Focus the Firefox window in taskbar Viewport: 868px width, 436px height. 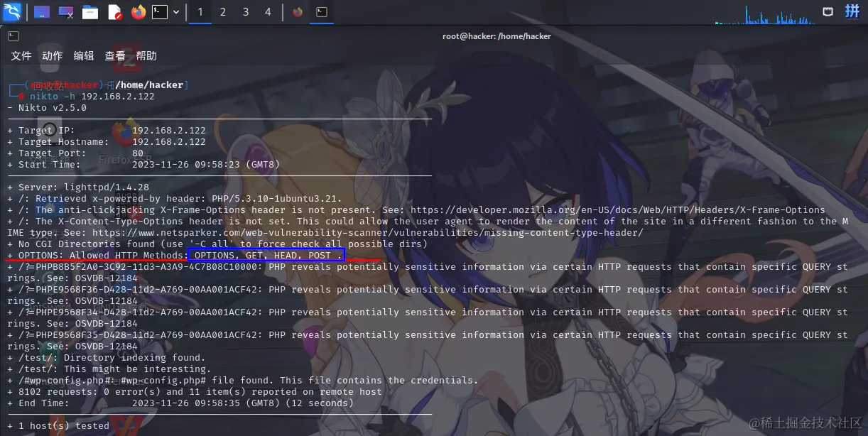(298, 12)
